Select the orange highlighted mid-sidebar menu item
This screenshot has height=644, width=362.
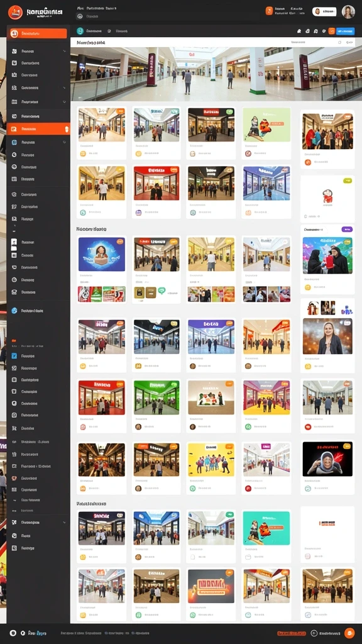click(x=38, y=129)
